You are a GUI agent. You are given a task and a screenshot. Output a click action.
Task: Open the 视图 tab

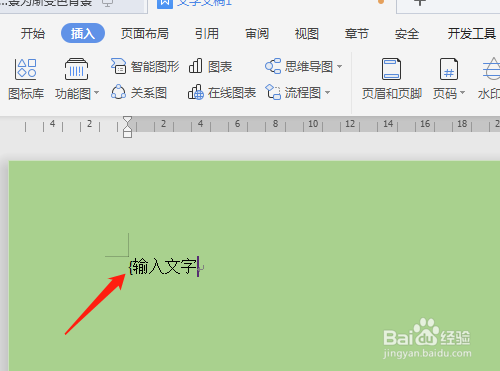[x=307, y=34]
